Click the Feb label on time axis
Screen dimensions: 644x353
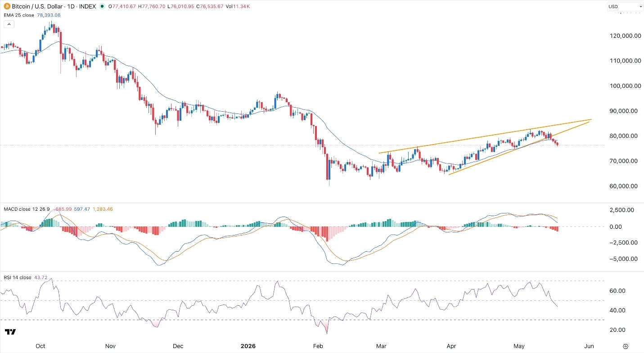[x=318, y=346]
